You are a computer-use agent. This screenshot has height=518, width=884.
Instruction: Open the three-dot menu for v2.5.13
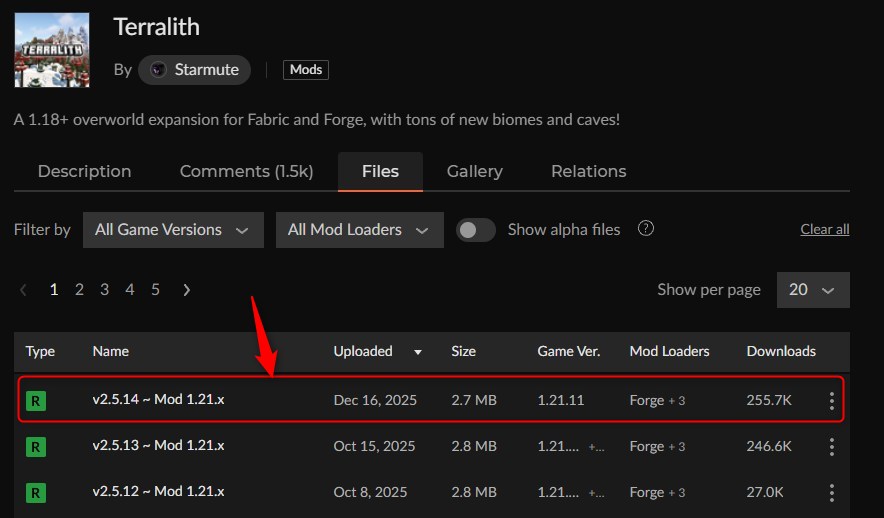831,446
